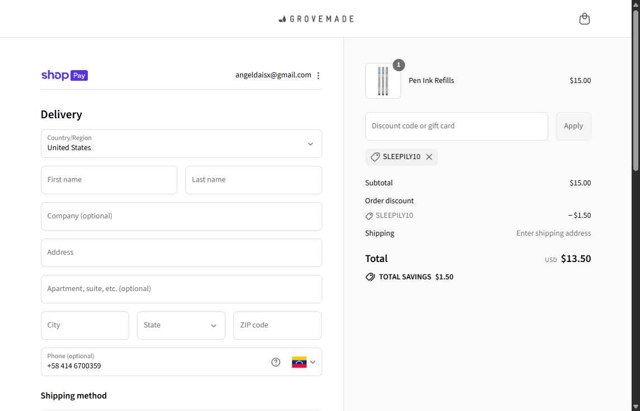Click the discount tag icon under Order discount

[x=369, y=216]
